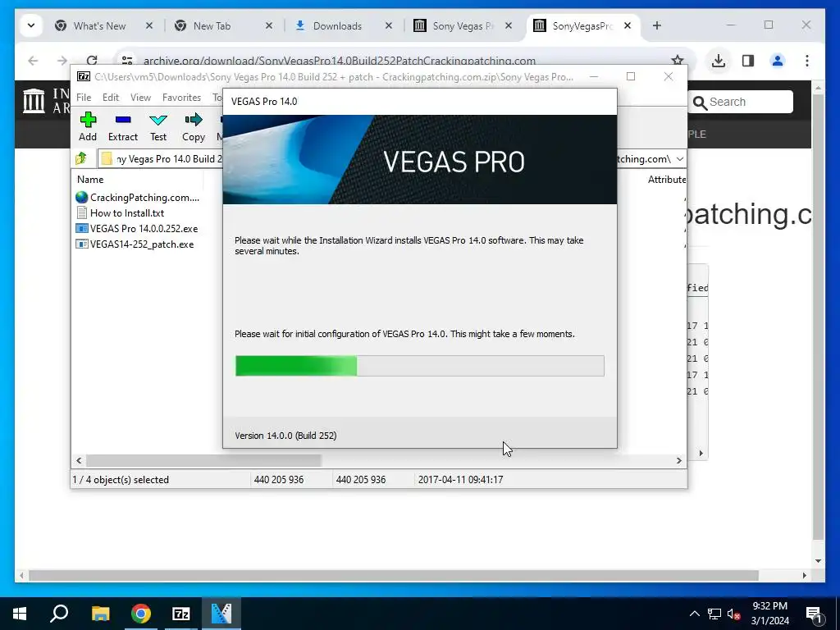Screen dimensions: 840x630
Task: Open the notification center icon
Action: click(x=814, y=614)
